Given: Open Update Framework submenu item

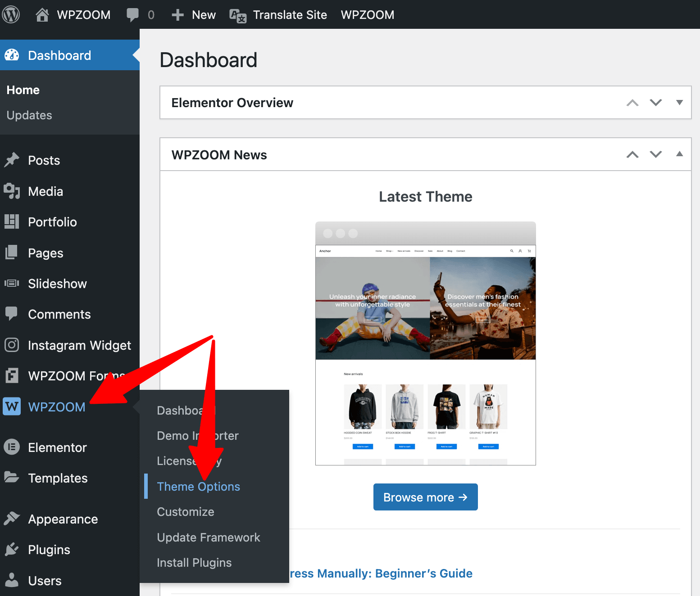Looking at the screenshot, I should click(208, 537).
